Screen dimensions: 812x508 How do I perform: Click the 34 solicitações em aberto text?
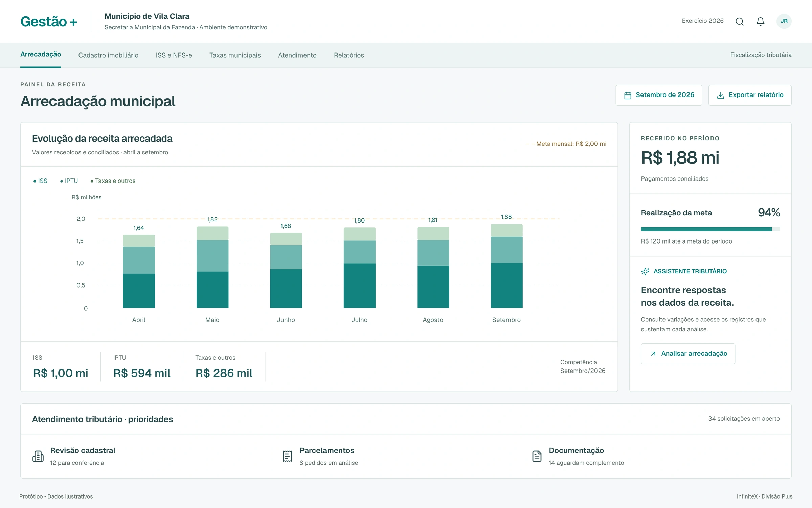[x=744, y=419]
